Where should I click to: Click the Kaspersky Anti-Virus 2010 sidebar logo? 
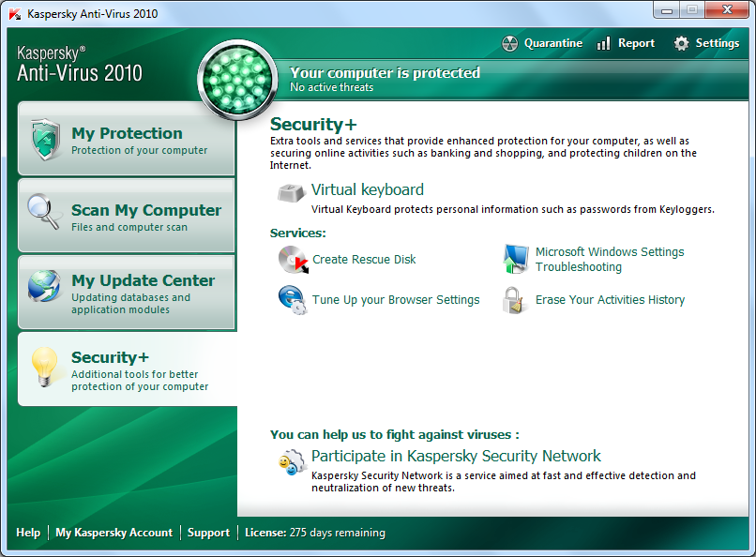coord(80,65)
